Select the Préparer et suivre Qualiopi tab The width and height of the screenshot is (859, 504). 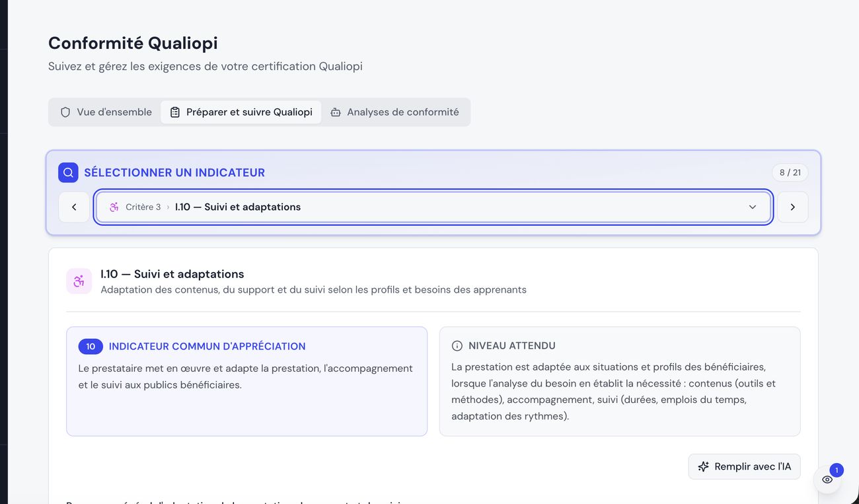tap(241, 112)
